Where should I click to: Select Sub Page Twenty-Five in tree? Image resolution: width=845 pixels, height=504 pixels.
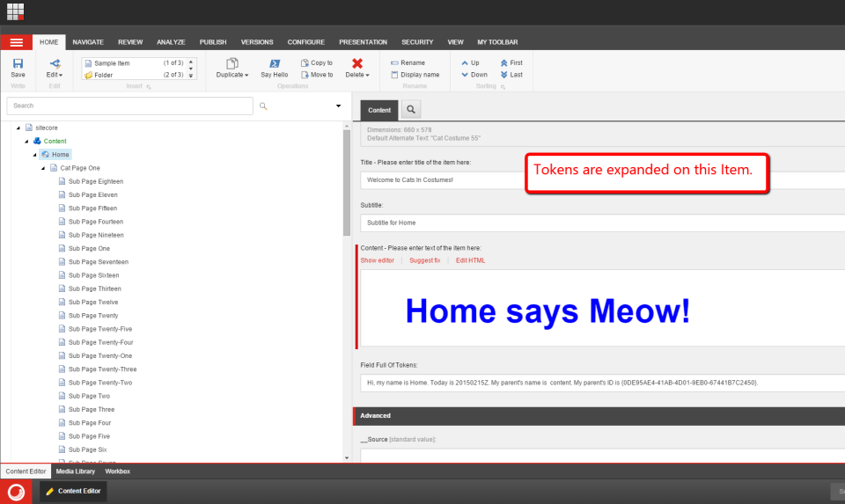pos(100,329)
